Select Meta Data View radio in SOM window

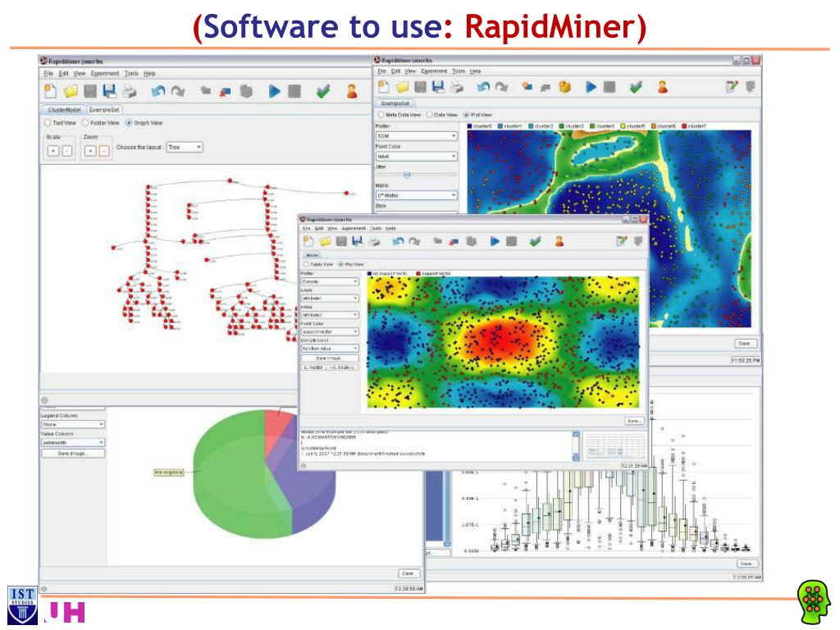(x=381, y=115)
